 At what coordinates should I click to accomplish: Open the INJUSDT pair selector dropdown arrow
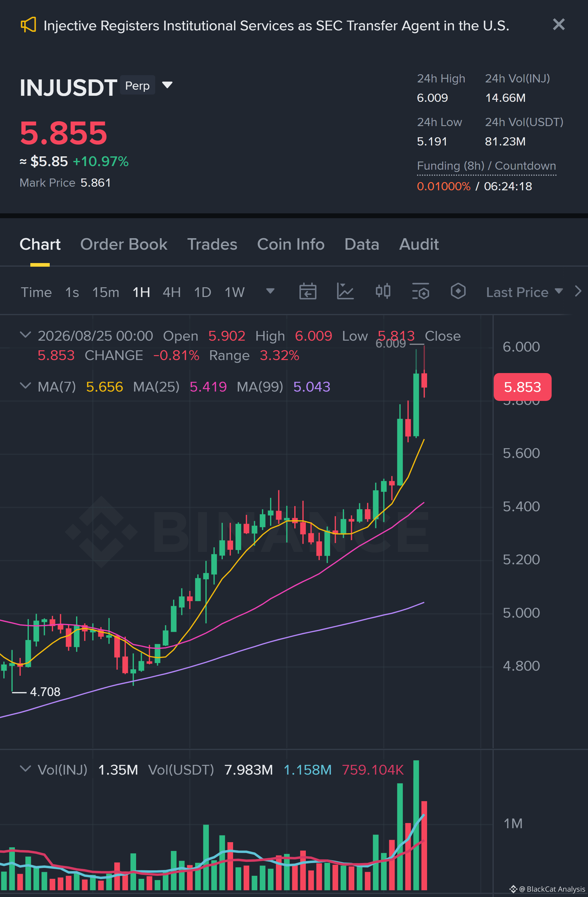point(167,85)
